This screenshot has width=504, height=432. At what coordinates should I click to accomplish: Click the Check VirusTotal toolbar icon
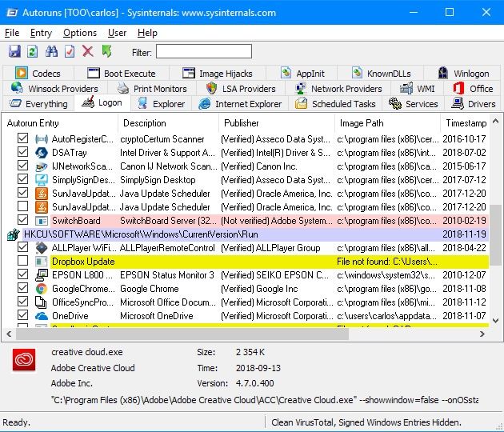tap(70, 51)
